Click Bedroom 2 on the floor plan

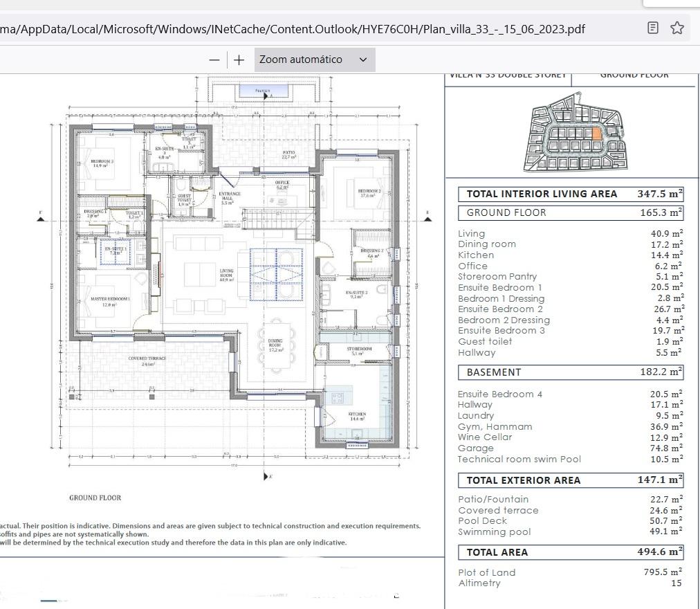(369, 193)
